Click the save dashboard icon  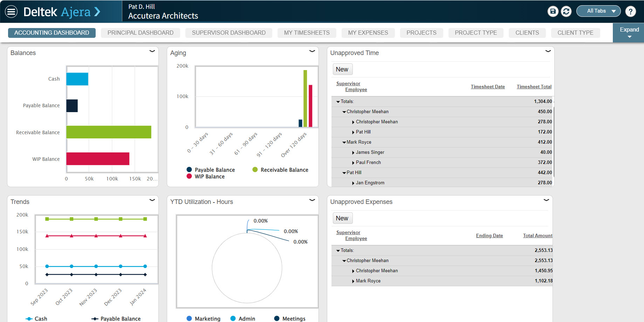pyautogui.click(x=553, y=12)
